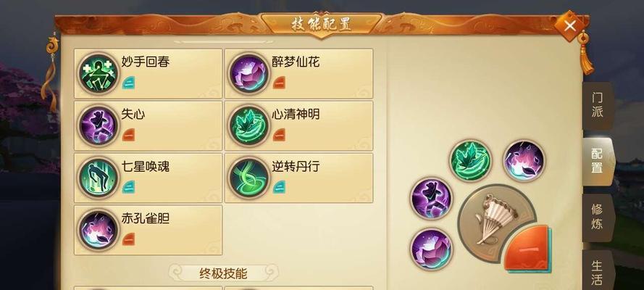
Task: Select the 妙手回春 skill icon
Action: (98, 73)
